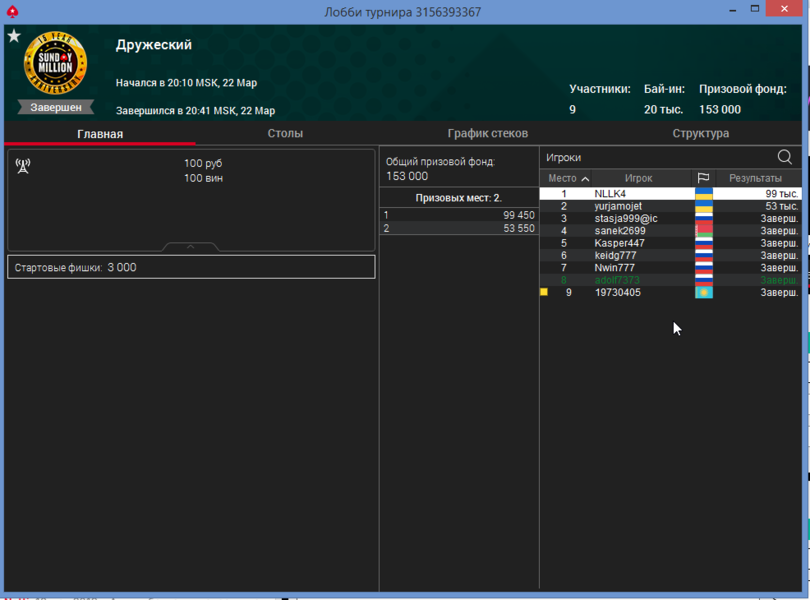Image resolution: width=810 pixels, height=600 pixels.
Task: Collapse the tournament info panel chevron
Action: tap(190, 246)
